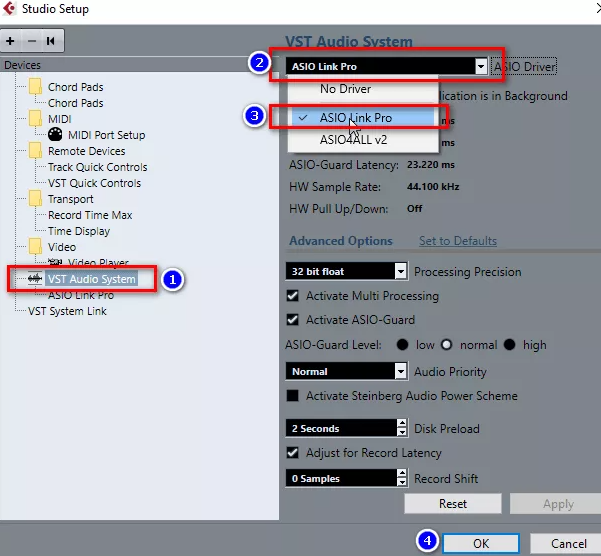Select Record Time Max tree item
This screenshot has width=601, height=556.
click(x=90, y=215)
